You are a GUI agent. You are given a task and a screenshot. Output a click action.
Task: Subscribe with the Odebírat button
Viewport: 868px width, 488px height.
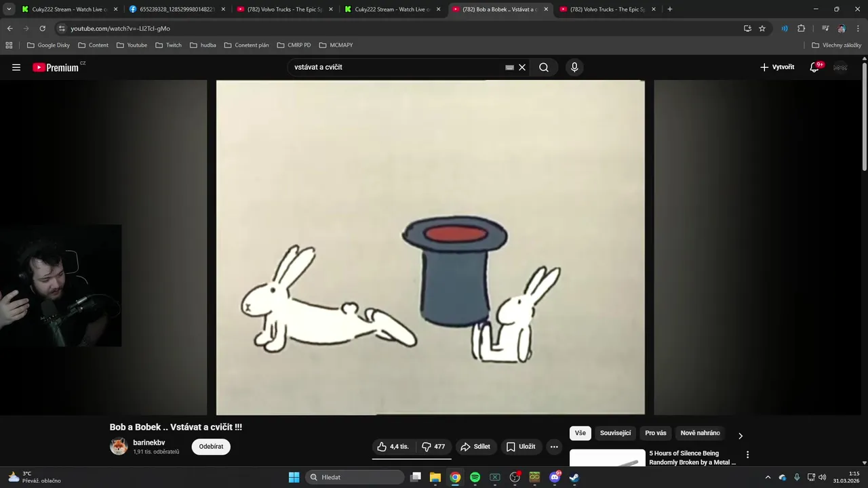211,447
